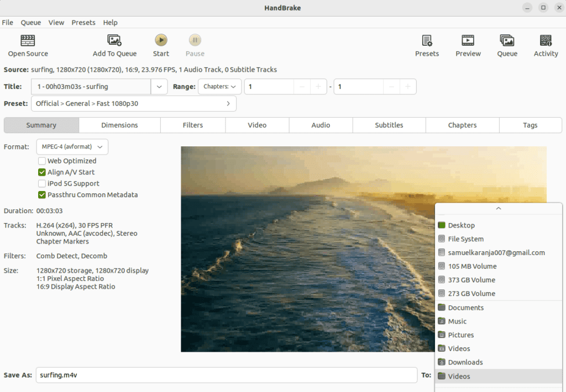Screen dimensions: 566x392
Task: Select the Videos entry above Downloads
Action: coord(499,349)
